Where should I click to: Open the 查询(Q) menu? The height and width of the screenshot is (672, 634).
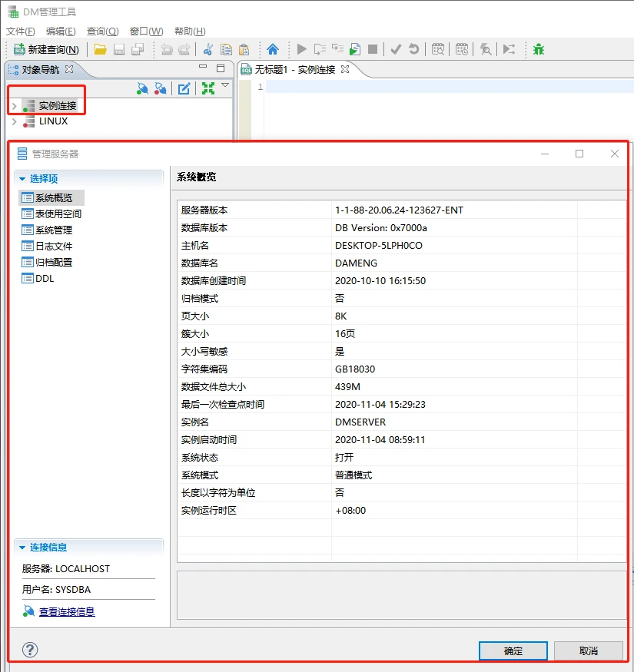(x=102, y=31)
